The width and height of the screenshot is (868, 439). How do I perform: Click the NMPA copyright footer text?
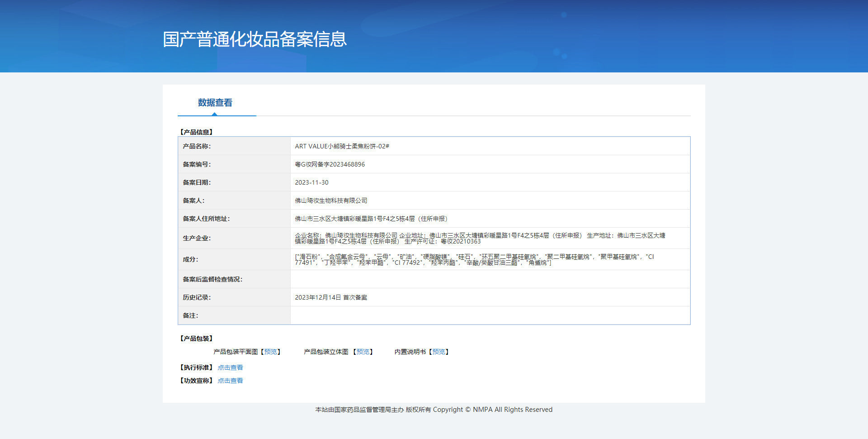pos(434,410)
